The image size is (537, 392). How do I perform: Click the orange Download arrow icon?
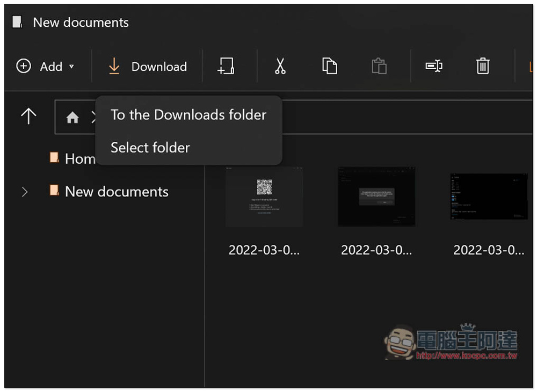(x=114, y=66)
